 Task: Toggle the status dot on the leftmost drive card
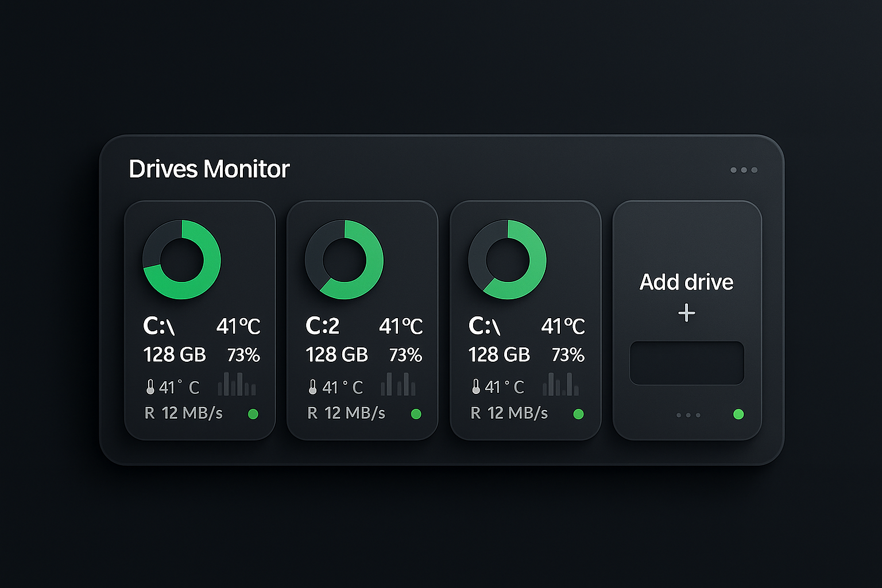click(x=253, y=414)
